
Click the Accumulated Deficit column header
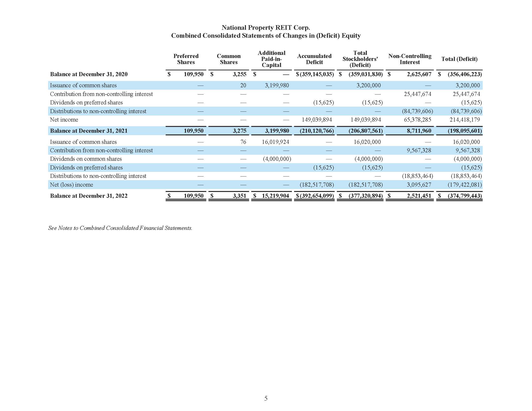(314, 59)
